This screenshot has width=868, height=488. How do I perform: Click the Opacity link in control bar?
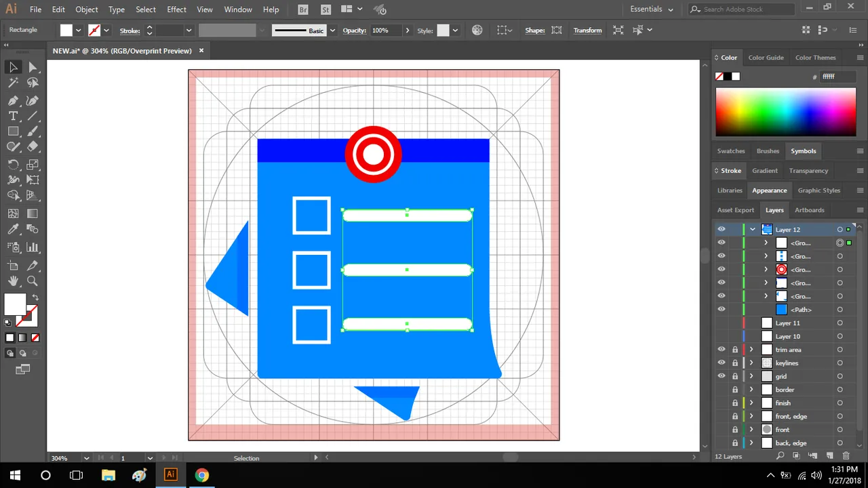[354, 30]
